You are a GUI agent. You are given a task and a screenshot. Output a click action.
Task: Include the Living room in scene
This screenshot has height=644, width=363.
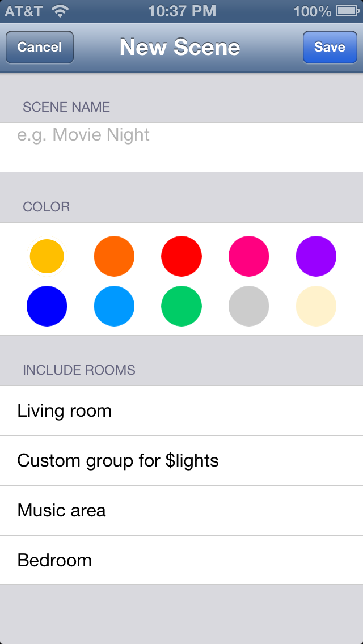coord(181,411)
